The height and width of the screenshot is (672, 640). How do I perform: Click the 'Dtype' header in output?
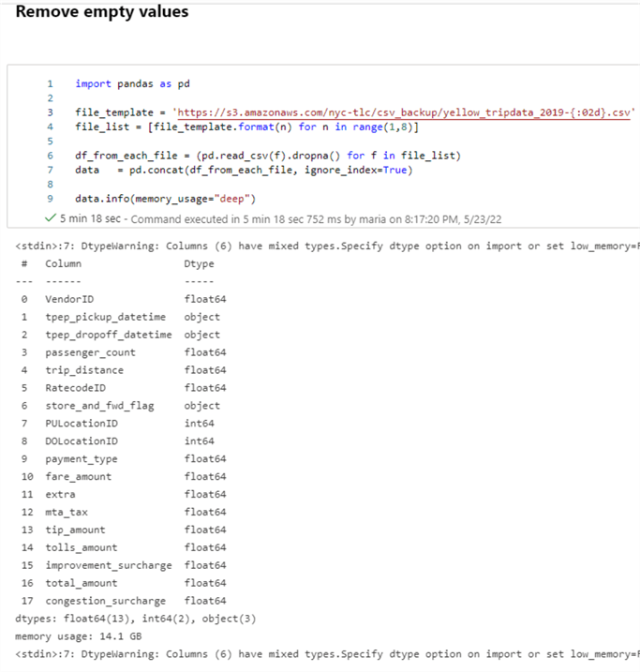click(199, 264)
